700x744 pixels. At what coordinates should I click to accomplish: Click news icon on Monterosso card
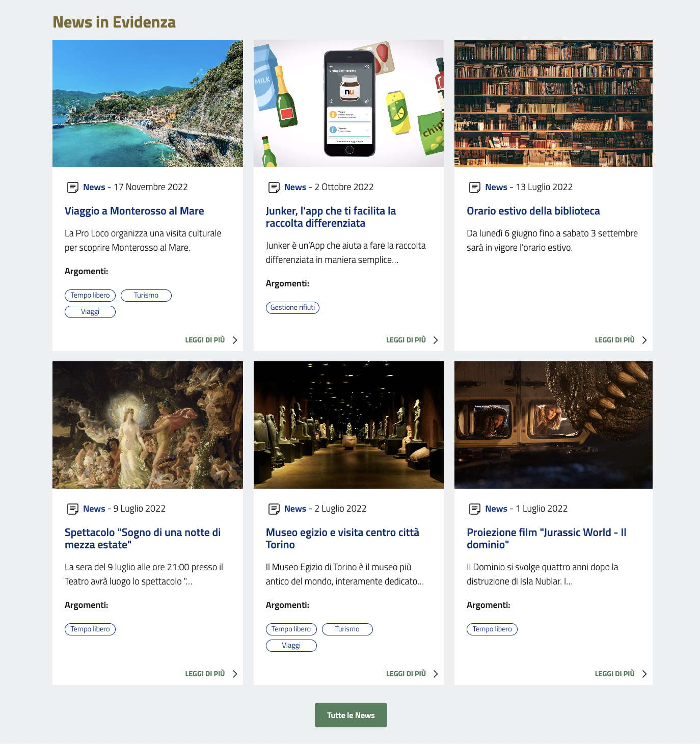click(73, 188)
